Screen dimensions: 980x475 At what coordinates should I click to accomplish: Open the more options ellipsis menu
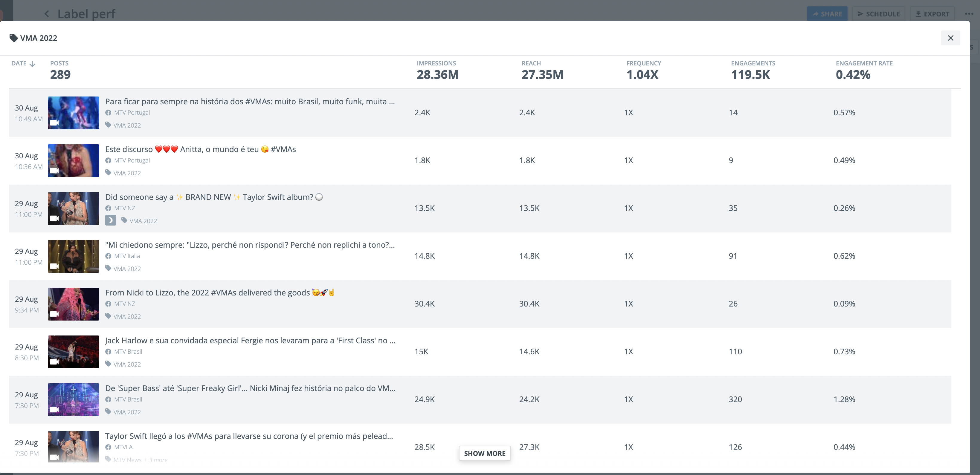969,14
